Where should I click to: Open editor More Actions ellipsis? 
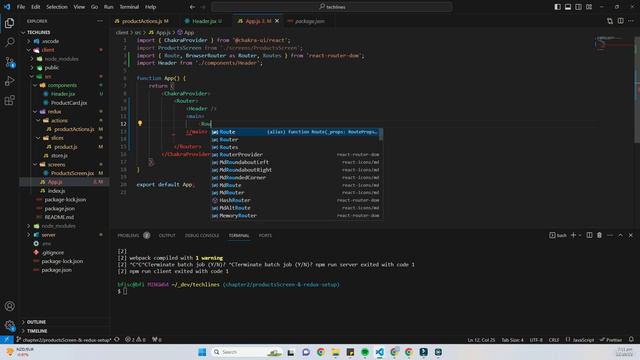pos(631,21)
